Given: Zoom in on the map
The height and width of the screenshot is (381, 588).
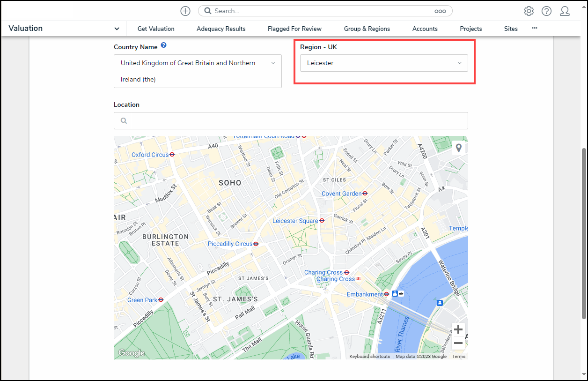Looking at the screenshot, I should (x=458, y=329).
